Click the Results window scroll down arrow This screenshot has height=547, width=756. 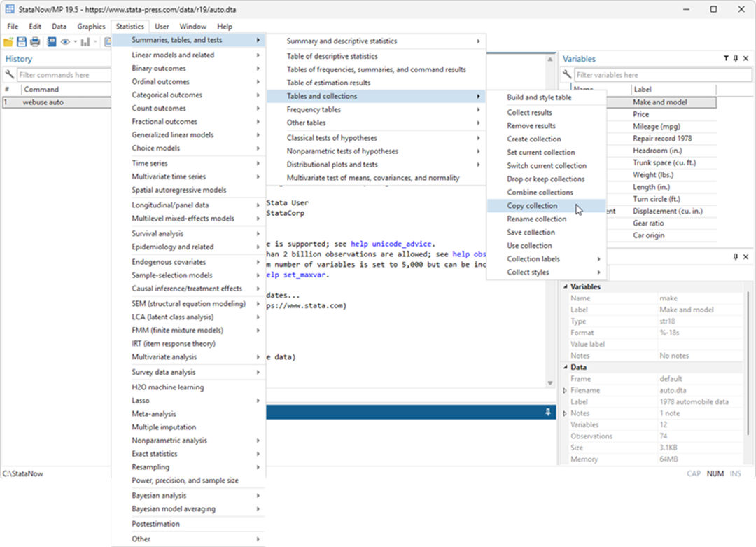point(549,383)
